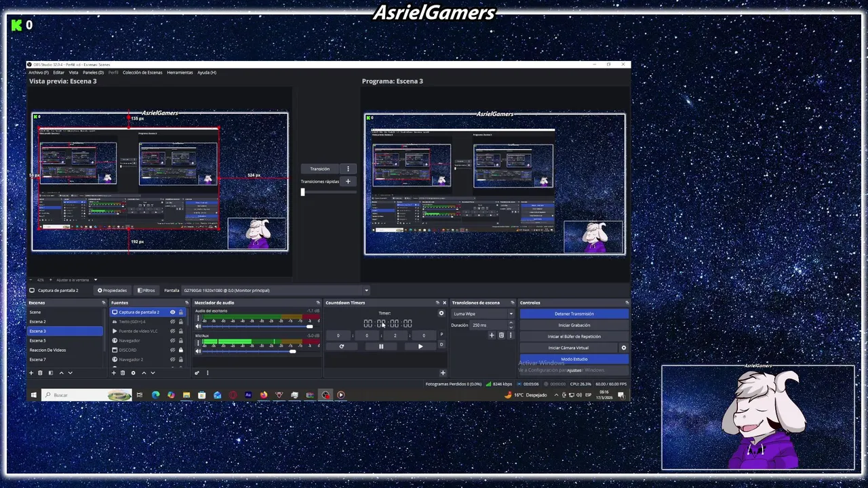Show the Fuente de video VLC source
Image resolution: width=868 pixels, height=488 pixels.
click(x=172, y=331)
